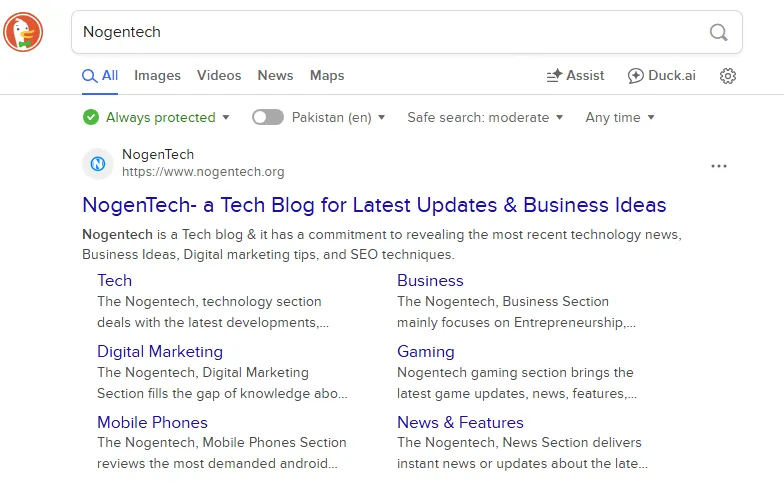
Task: Open settings gear icon
Action: click(728, 76)
